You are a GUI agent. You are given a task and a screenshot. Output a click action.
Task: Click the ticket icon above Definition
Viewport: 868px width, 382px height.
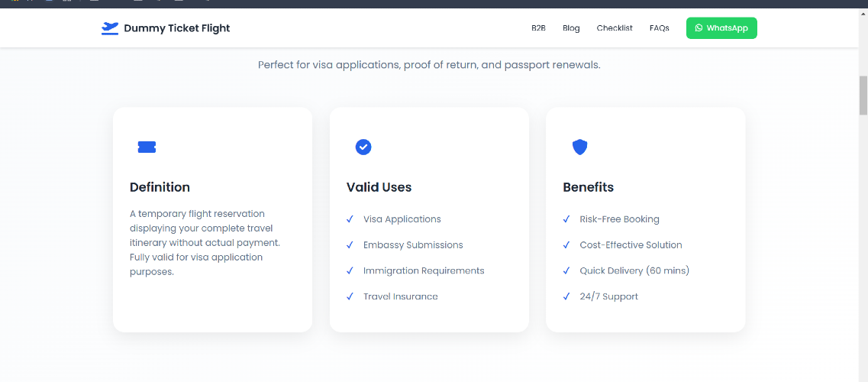(147, 147)
